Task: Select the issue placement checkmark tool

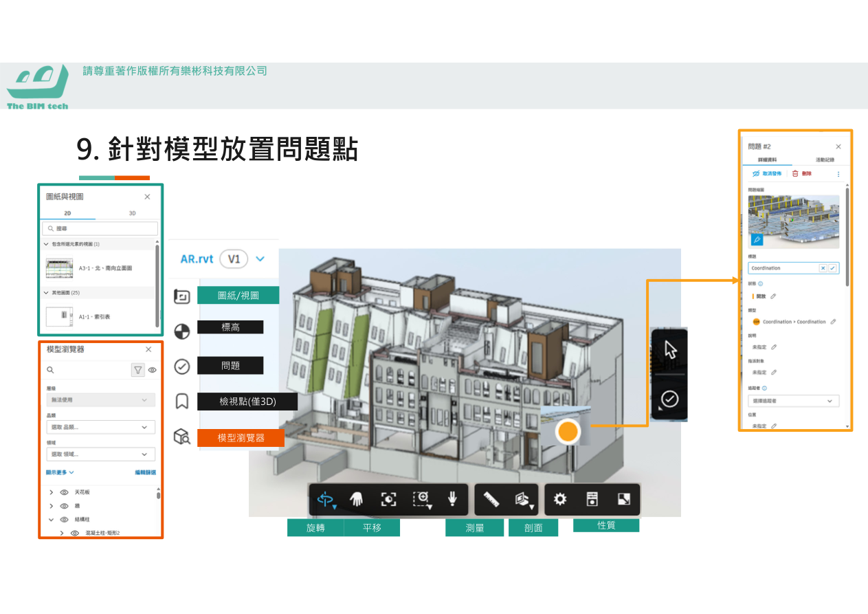Action: pos(670,399)
